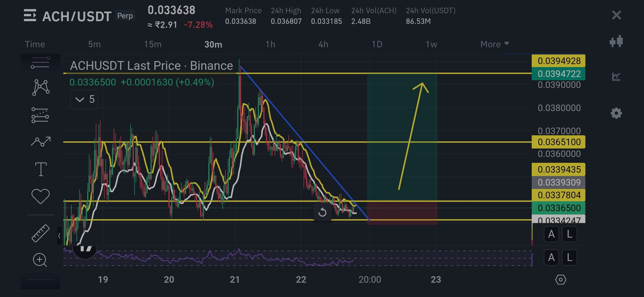Toggle log scale L on main price pane
This screenshot has height=297, width=644.
click(569, 234)
